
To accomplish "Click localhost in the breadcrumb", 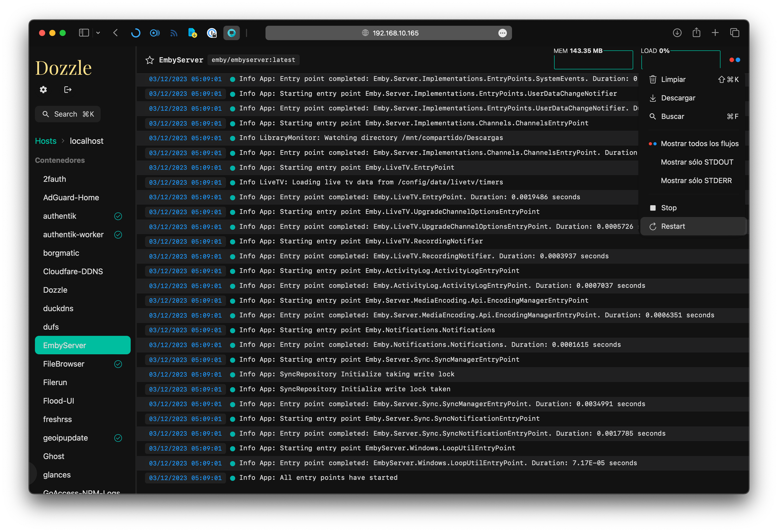I will point(86,141).
